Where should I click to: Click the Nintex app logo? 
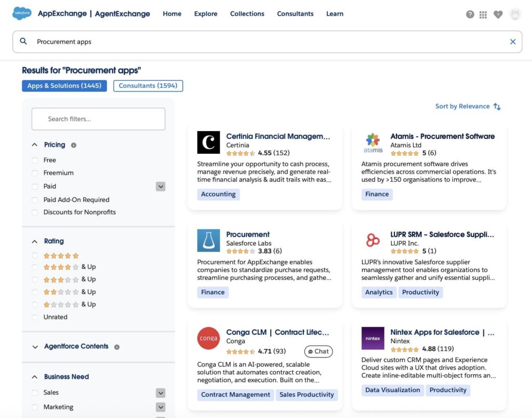tap(373, 338)
